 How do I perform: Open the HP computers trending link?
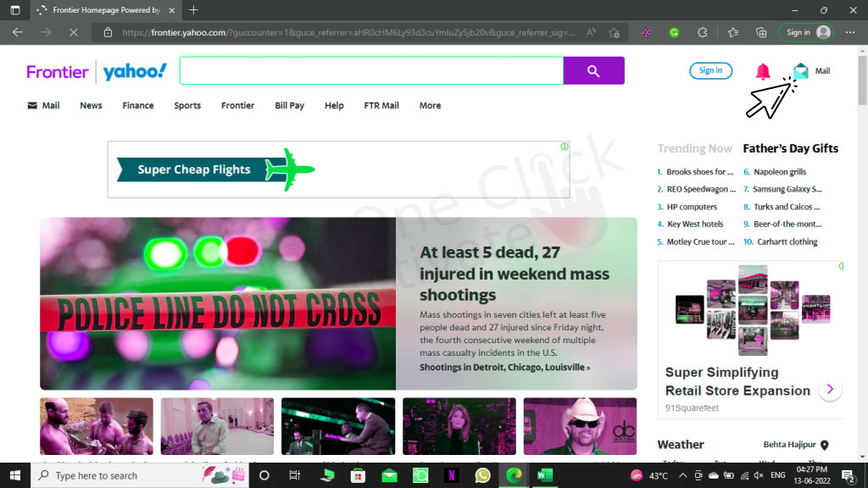tap(692, 207)
